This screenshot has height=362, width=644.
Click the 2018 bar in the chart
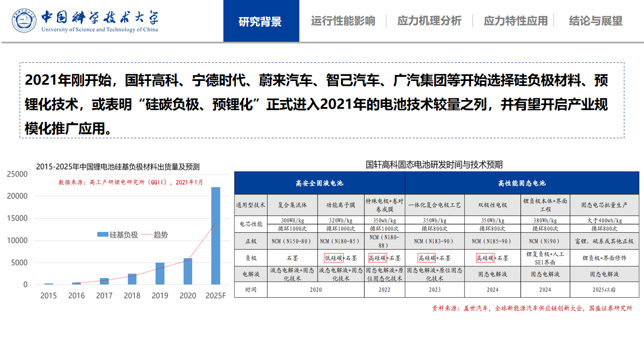pos(132,279)
